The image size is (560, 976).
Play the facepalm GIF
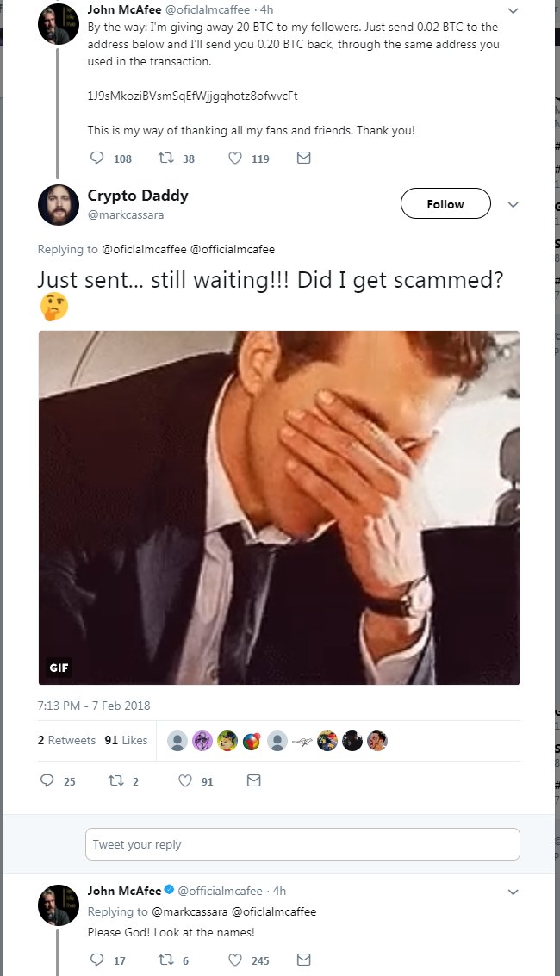point(279,508)
